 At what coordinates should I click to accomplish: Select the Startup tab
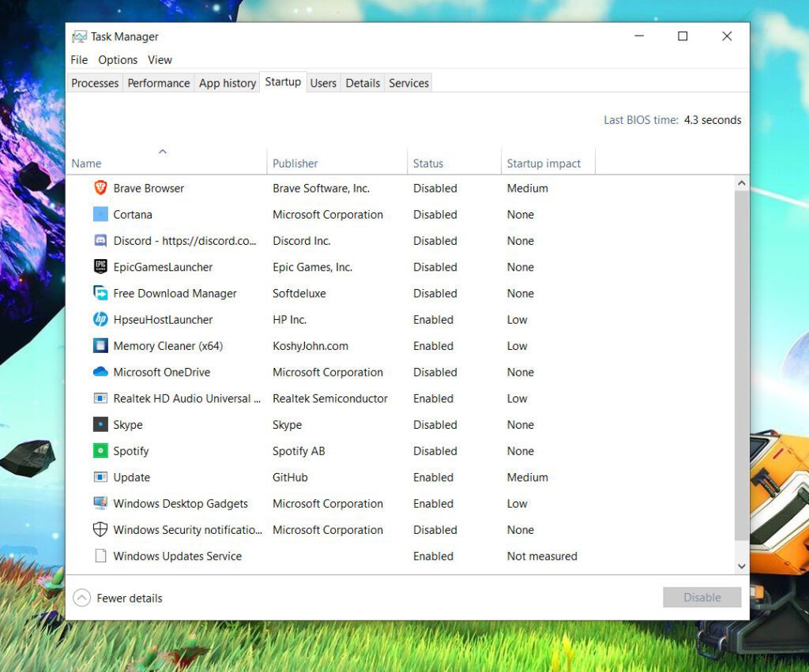point(283,82)
